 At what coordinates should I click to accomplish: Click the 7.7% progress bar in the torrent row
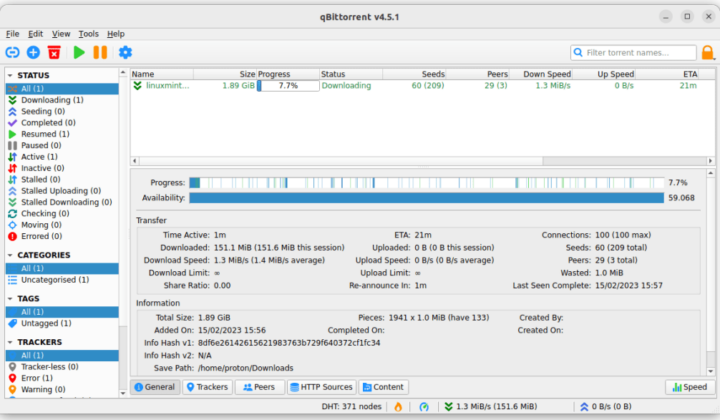(x=288, y=85)
